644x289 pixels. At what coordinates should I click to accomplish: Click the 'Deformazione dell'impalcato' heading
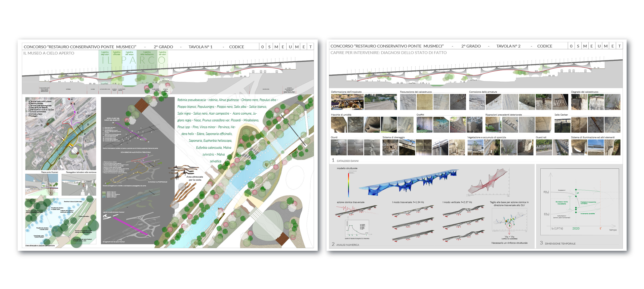tap(346, 92)
